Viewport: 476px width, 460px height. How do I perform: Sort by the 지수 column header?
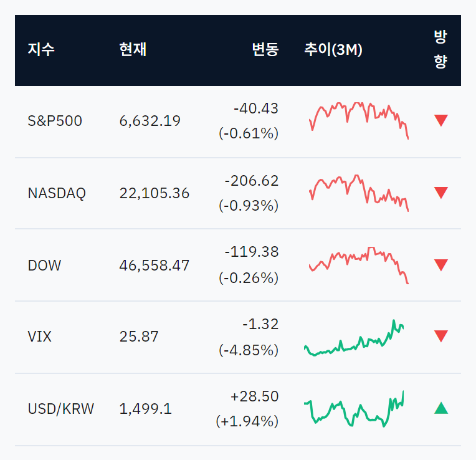click(41, 49)
